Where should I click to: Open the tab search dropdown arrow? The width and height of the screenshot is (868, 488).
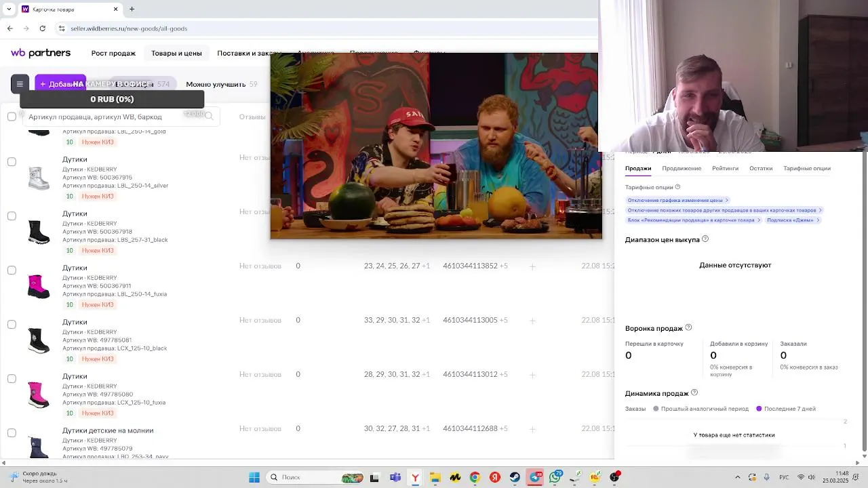[8, 9]
